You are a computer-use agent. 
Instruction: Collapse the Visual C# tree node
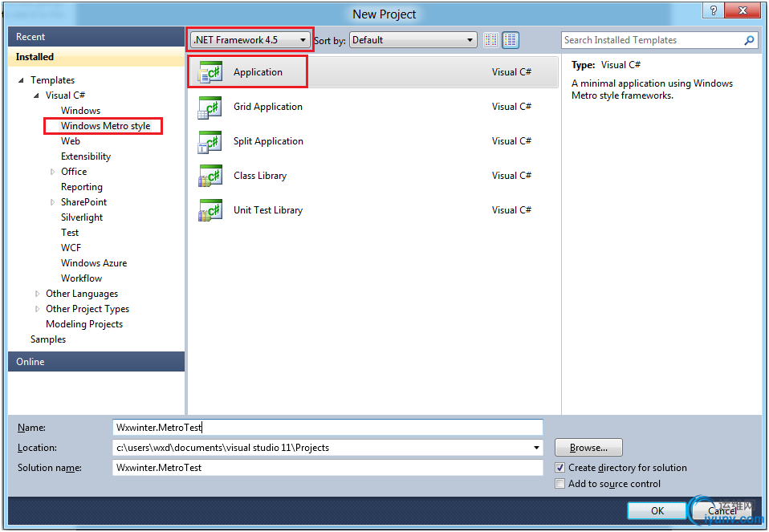[36, 95]
